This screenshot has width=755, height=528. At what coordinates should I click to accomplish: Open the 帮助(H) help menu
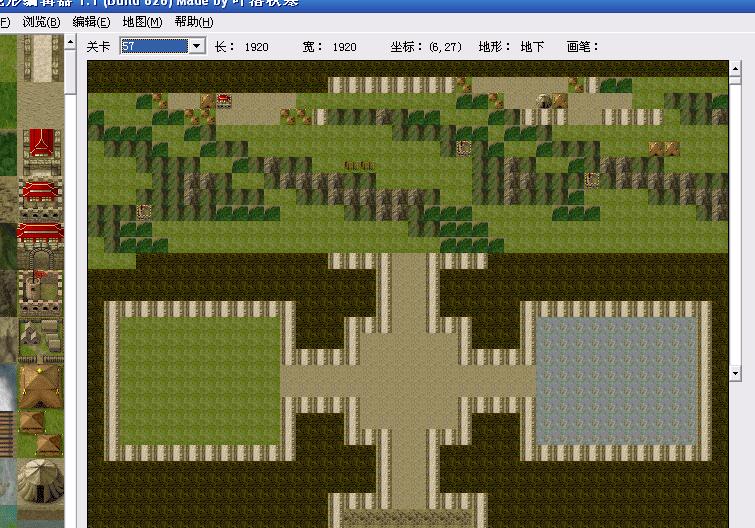pyautogui.click(x=193, y=22)
